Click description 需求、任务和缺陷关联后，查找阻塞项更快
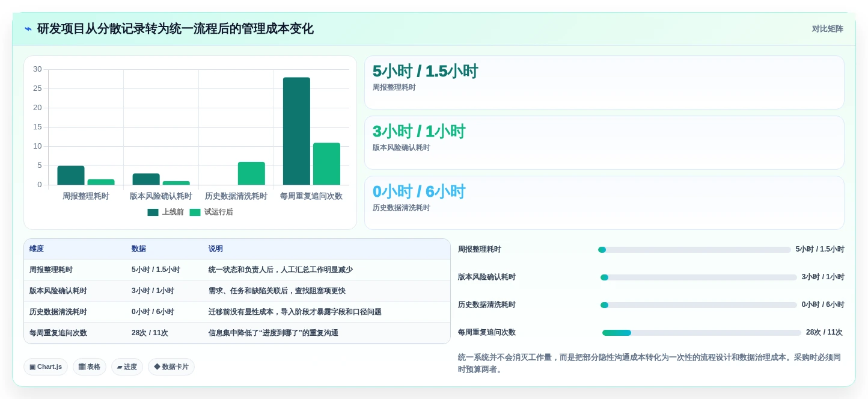The height and width of the screenshot is (399, 868). (x=277, y=291)
